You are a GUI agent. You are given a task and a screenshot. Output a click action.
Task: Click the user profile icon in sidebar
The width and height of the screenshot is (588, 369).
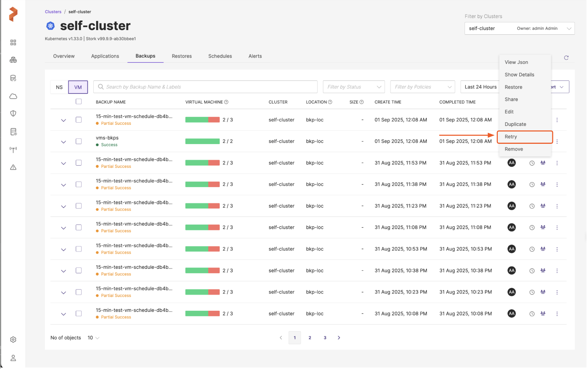[x=13, y=358]
